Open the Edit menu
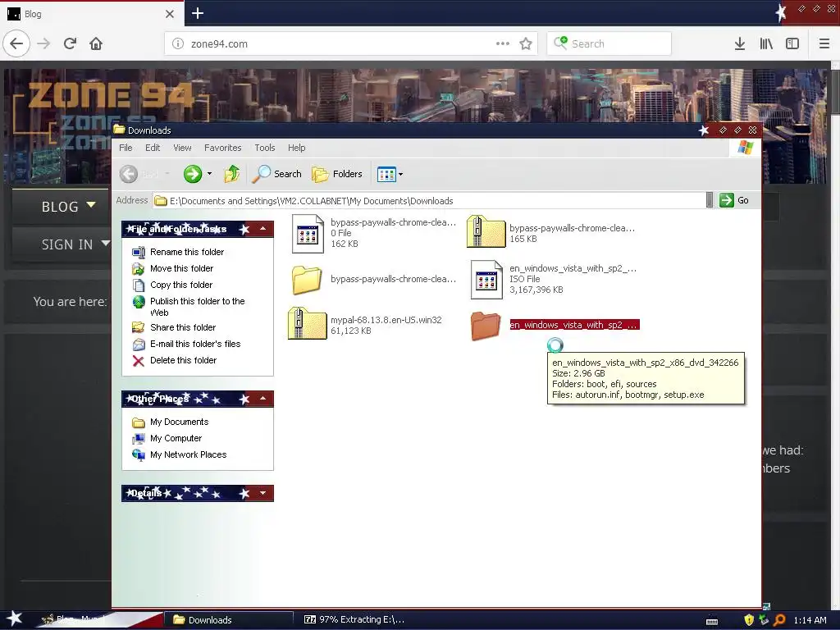The height and width of the screenshot is (630, 840). point(153,148)
